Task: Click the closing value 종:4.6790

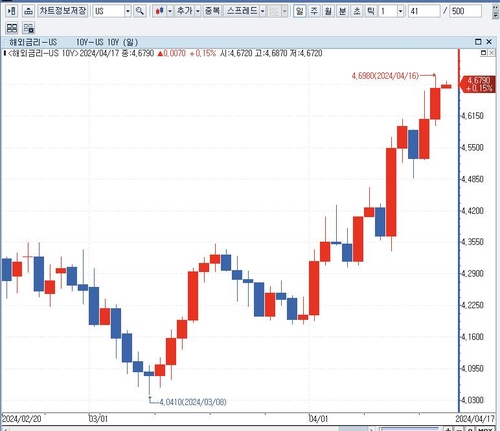Action: point(138,53)
